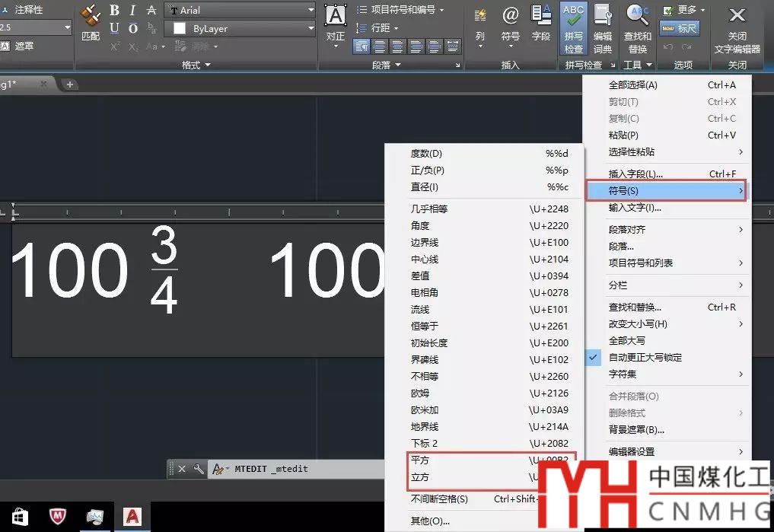
Task: Toggle underline formatting
Action: tap(114, 28)
